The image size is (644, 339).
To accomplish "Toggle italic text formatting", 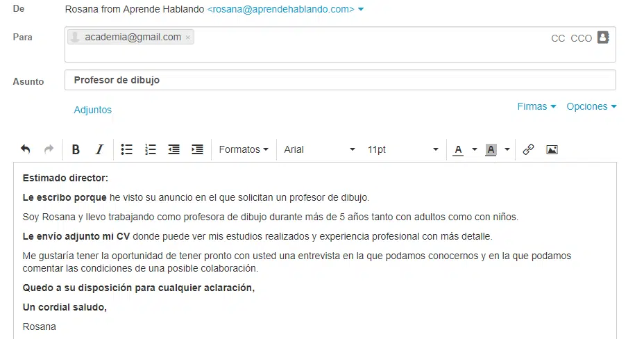I will tap(99, 149).
